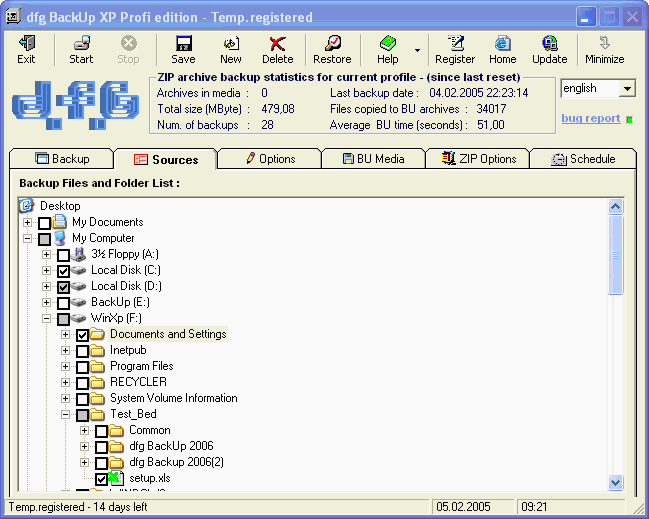Open the Home page icon
This screenshot has width=649, height=519.
point(502,43)
